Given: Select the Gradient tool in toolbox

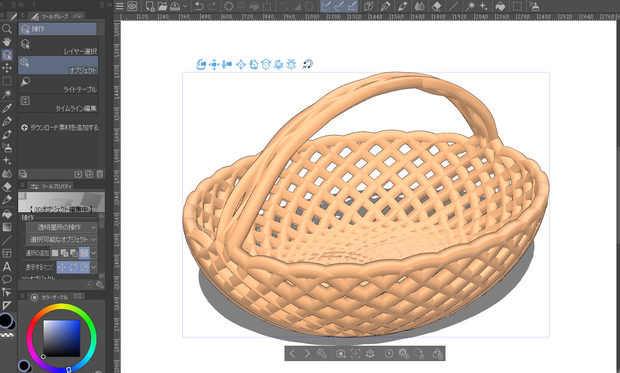Looking at the screenshot, I should coord(7,227).
